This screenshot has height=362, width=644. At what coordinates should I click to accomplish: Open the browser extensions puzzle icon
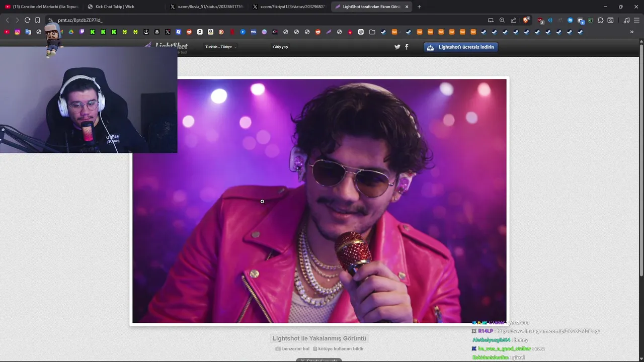(x=600, y=20)
